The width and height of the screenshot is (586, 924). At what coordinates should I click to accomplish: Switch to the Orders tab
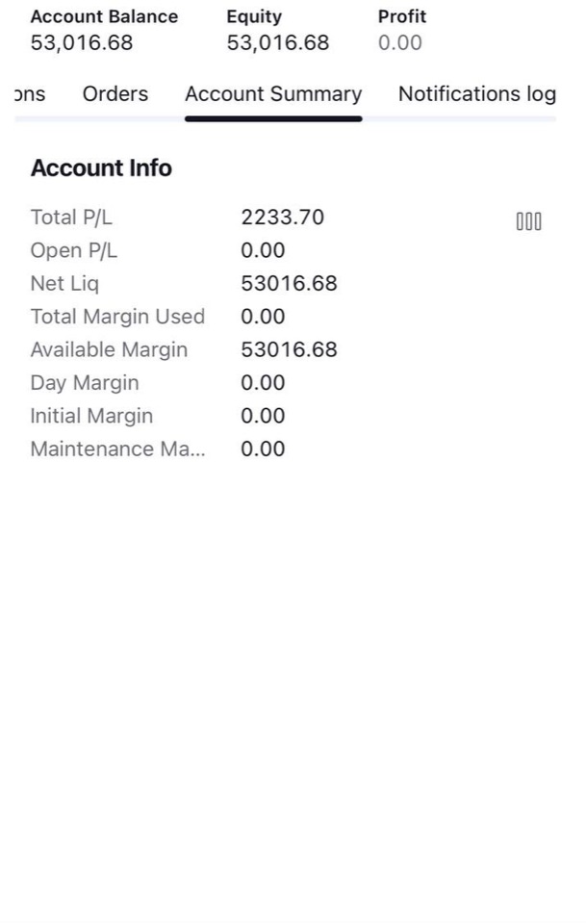point(115,93)
